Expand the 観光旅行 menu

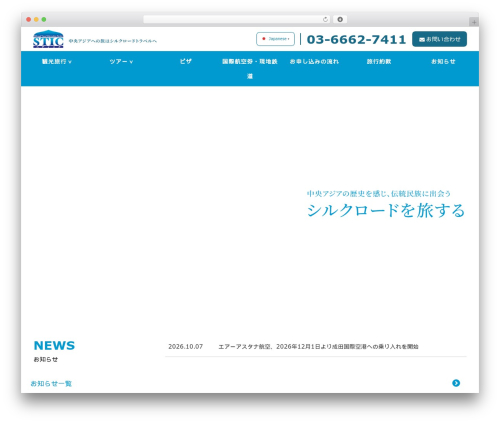coord(57,62)
